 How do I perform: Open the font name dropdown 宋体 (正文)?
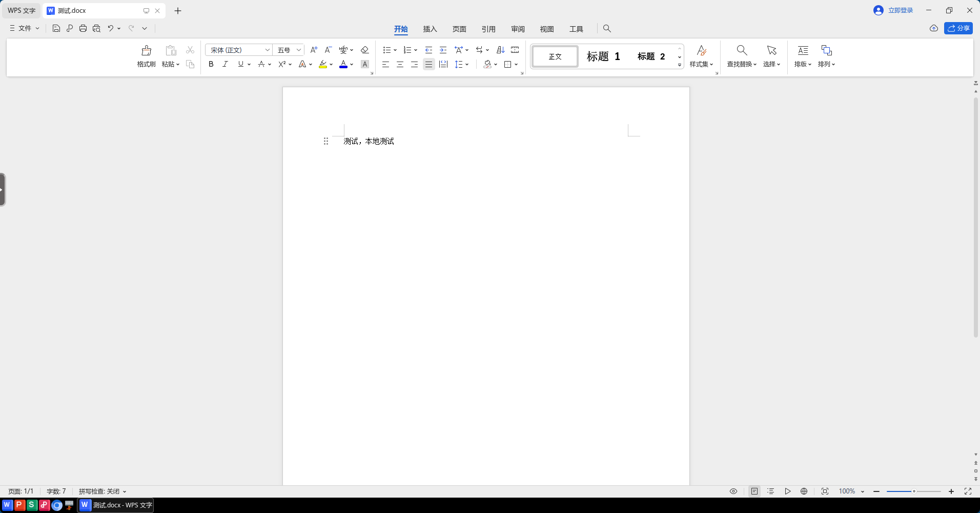(x=268, y=50)
